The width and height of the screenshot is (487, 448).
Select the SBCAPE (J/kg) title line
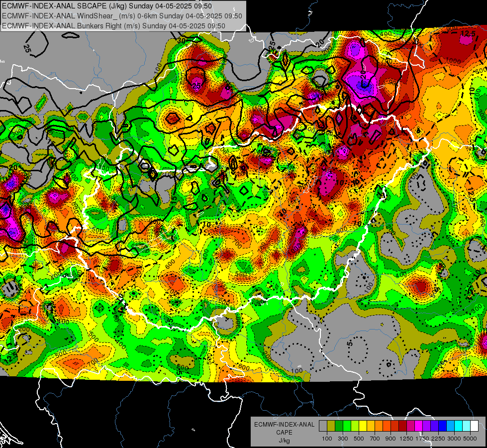click(x=107, y=6)
